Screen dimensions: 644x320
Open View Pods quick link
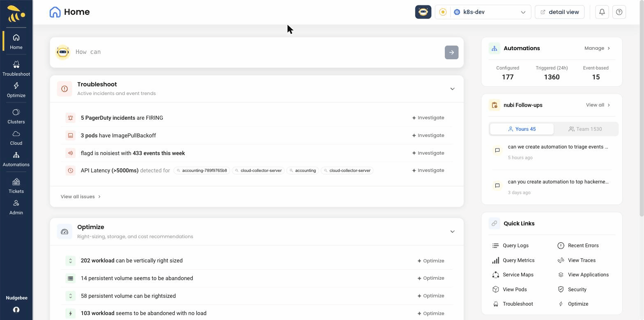coord(509,290)
